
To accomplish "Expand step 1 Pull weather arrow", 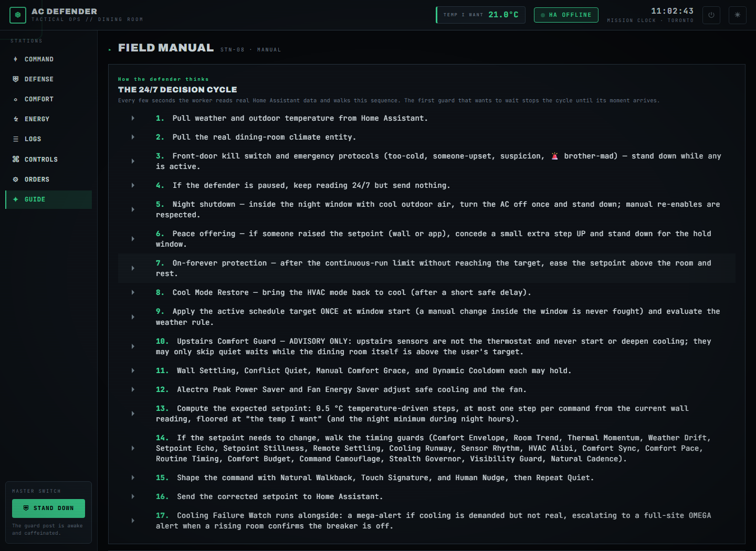I will point(133,118).
